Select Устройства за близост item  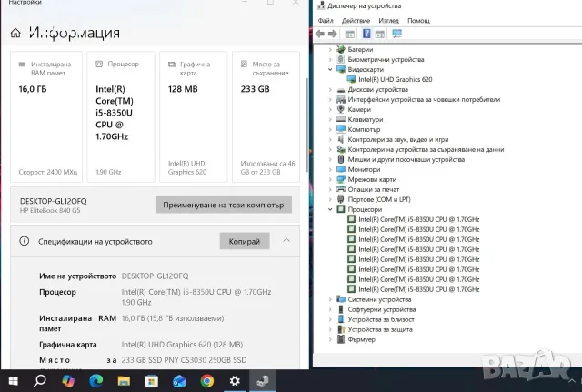pyautogui.click(x=381, y=319)
